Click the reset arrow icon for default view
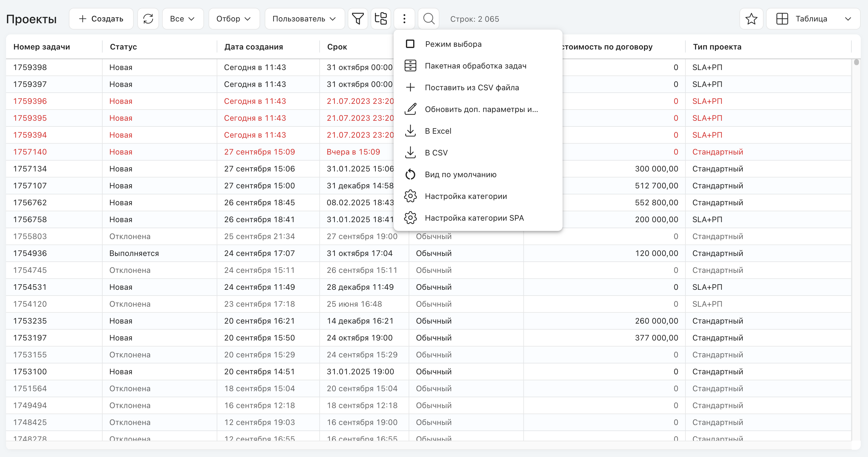Viewport: 868px width, 457px height. (410, 174)
